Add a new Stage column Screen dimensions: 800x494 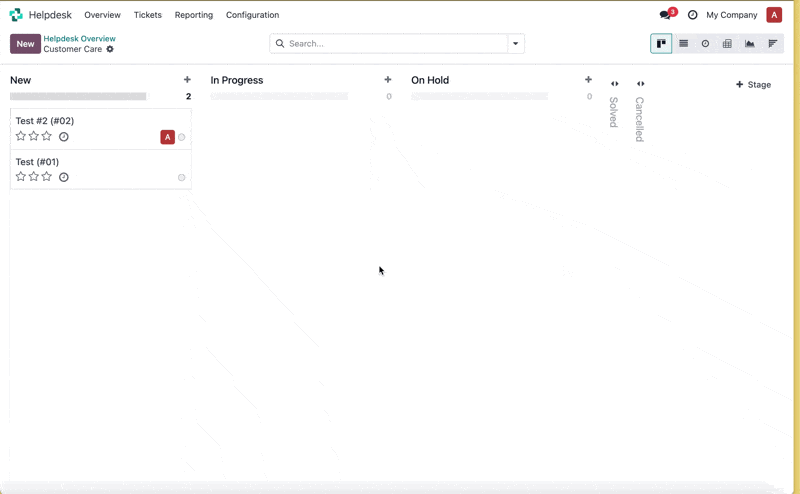pyautogui.click(x=753, y=85)
